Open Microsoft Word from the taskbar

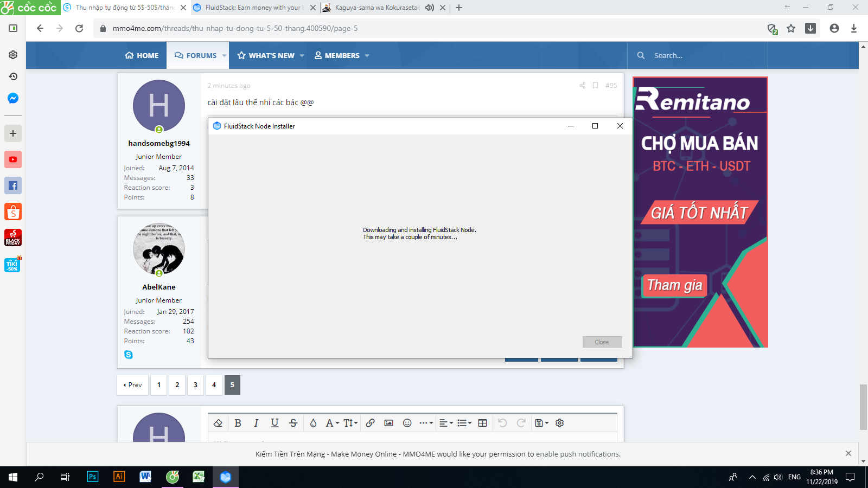coord(145,477)
